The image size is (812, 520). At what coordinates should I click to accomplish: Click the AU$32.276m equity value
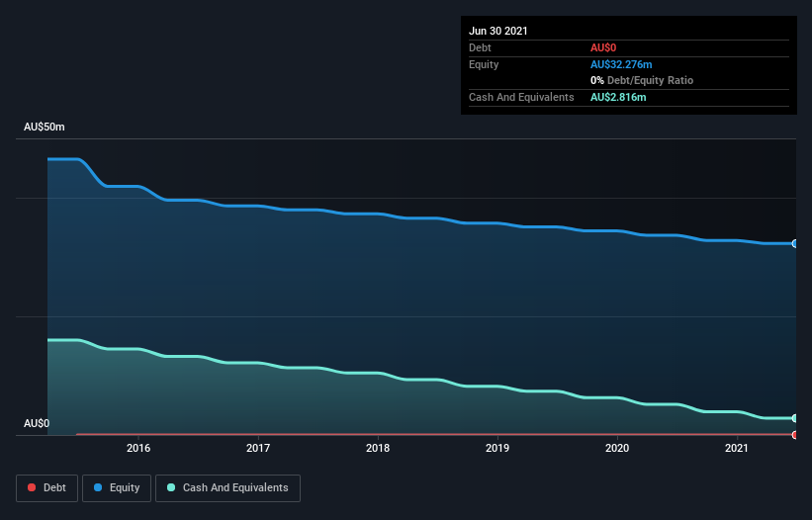pyautogui.click(x=621, y=64)
